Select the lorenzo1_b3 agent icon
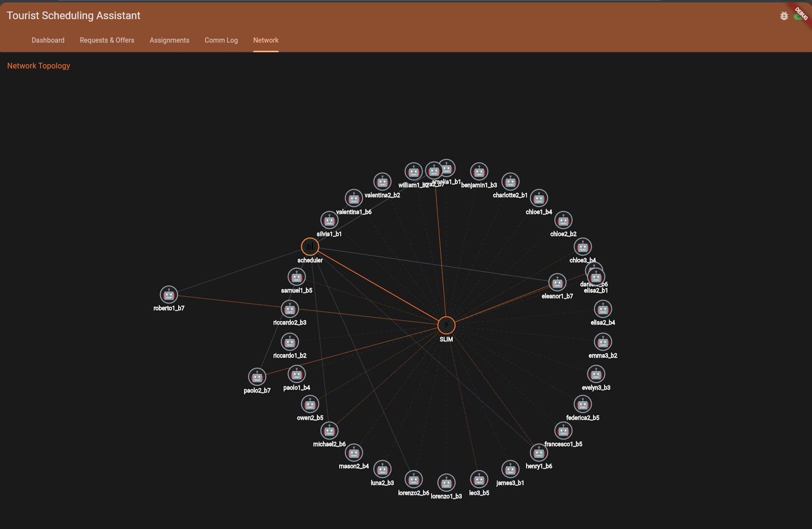Image resolution: width=812 pixels, height=529 pixels. tap(446, 482)
